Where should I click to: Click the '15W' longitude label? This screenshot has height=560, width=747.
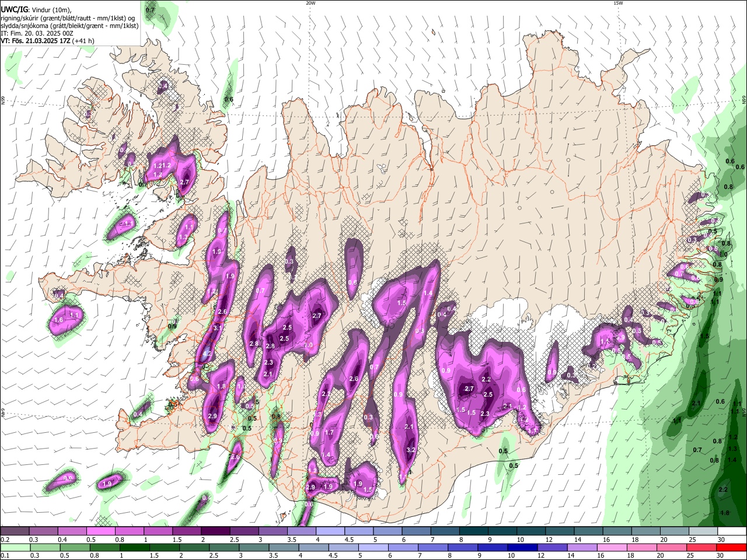click(618, 3)
